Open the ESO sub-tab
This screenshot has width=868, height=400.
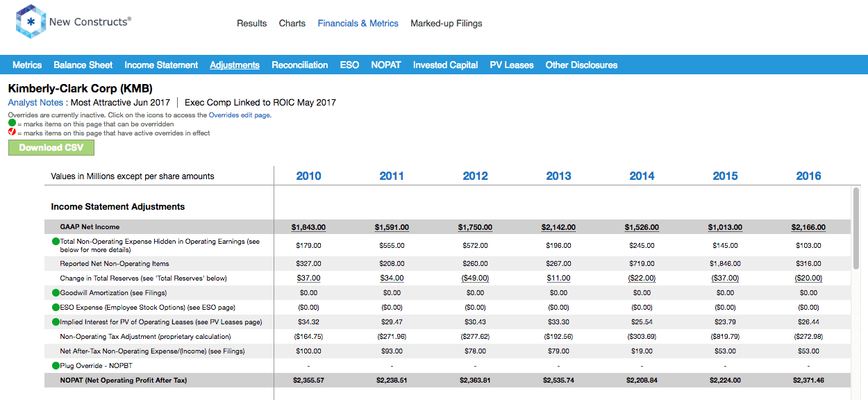pyautogui.click(x=349, y=65)
